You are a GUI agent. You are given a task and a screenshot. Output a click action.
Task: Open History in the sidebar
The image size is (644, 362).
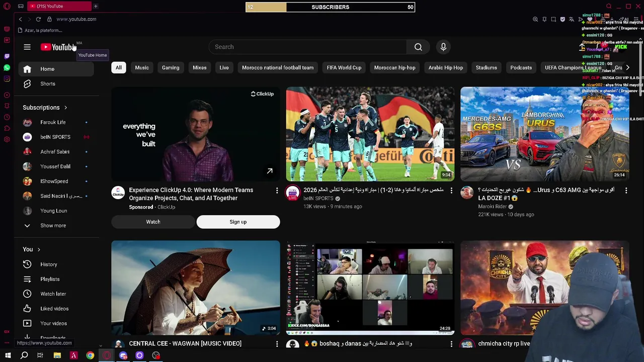click(x=56, y=264)
